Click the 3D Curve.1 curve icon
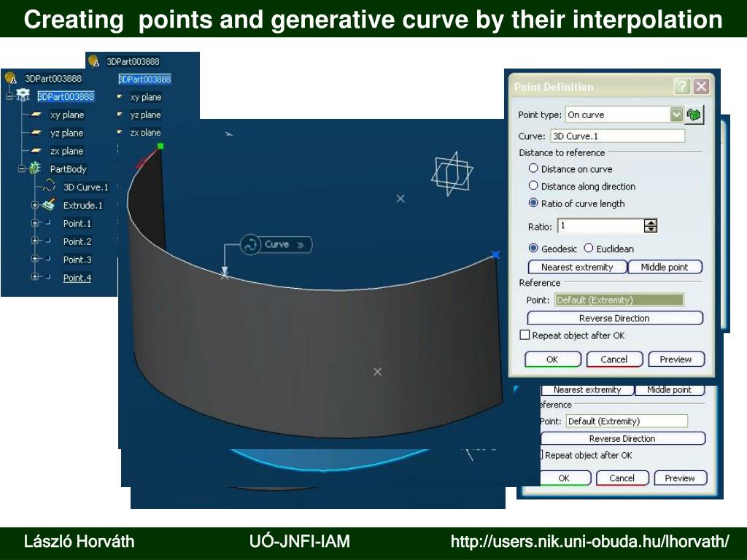 point(49,186)
